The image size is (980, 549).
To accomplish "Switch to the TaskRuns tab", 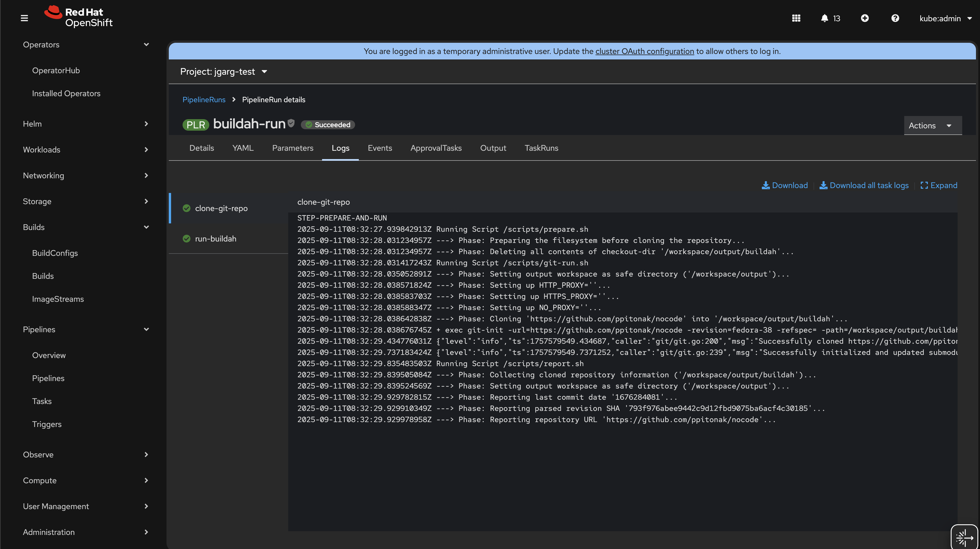I will [541, 148].
